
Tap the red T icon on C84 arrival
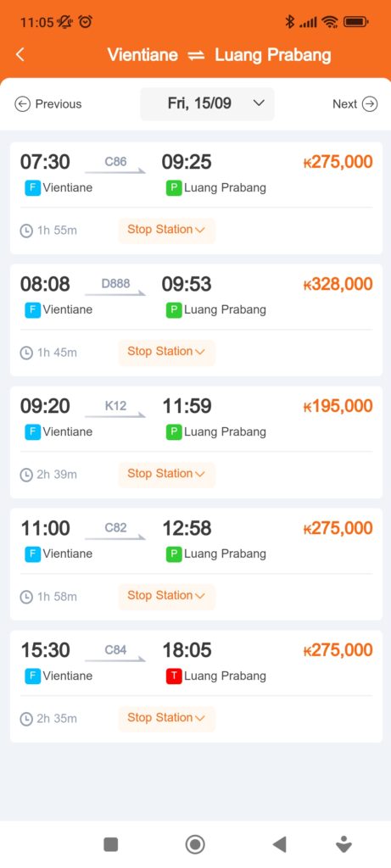point(174,676)
